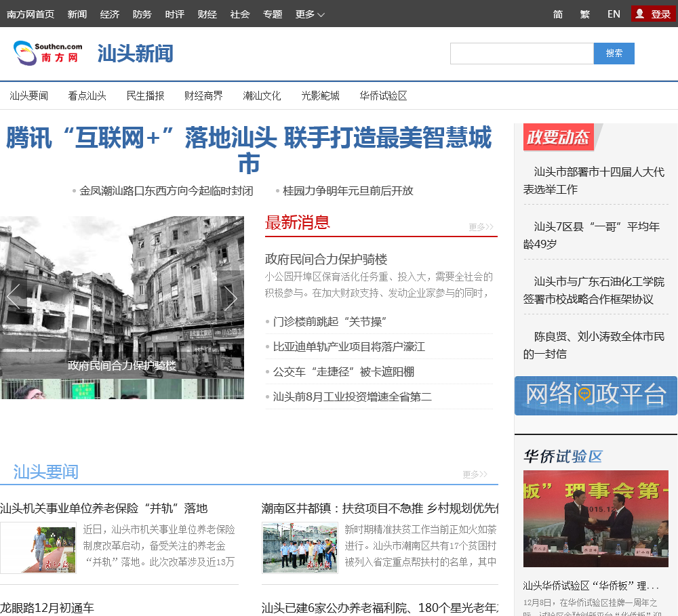Select the 华侨试验区 tab
The height and width of the screenshot is (616, 678).
[384, 96]
